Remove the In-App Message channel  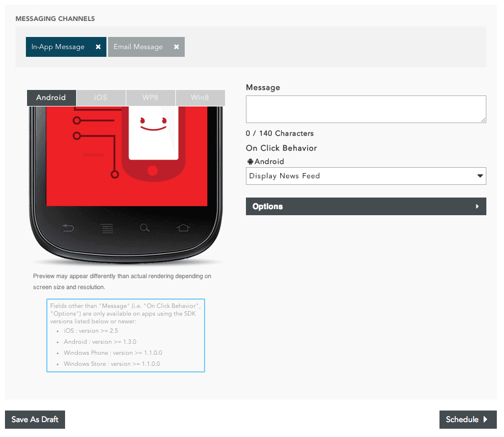click(98, 47)
